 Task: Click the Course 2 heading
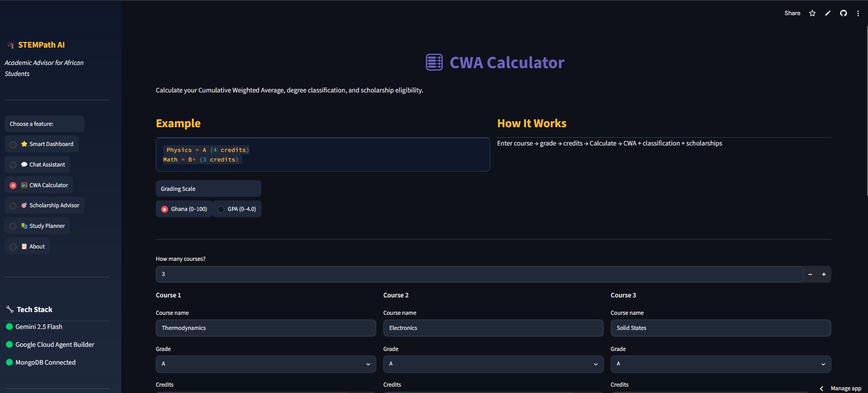(396, 296)
